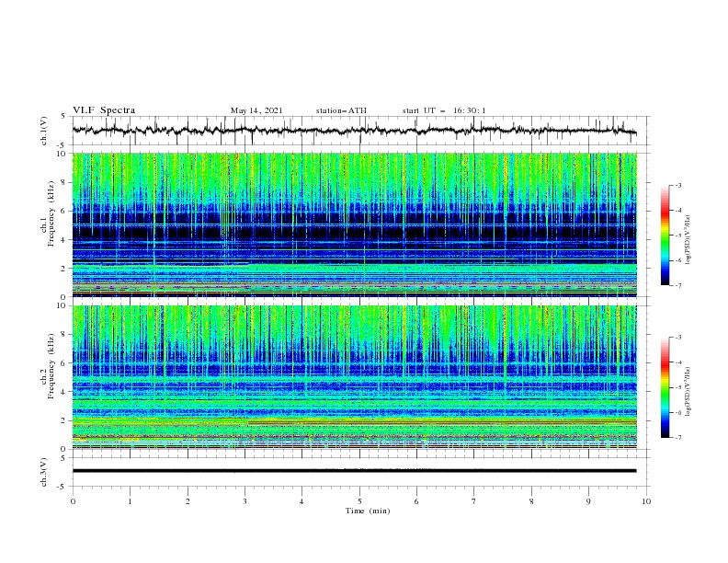Click the ch.2 spectrogram panel
The image size is (728, 563).
355,377
